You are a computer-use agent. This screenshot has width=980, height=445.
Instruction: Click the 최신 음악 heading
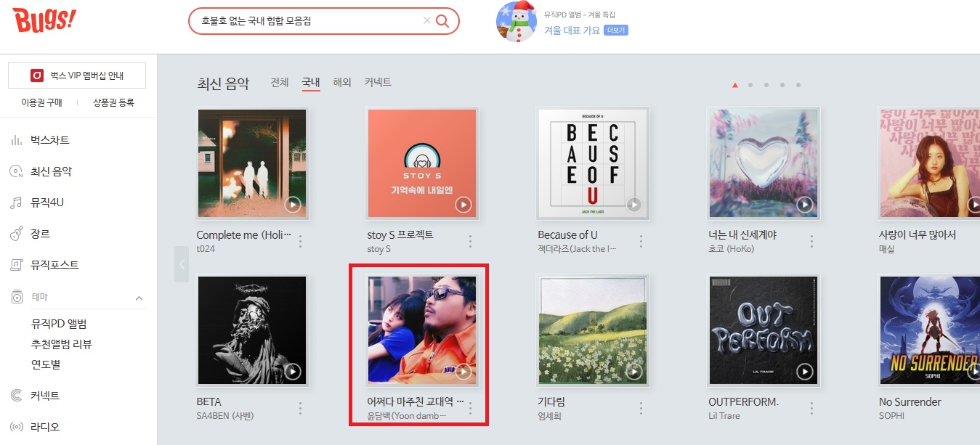[223, 84]
